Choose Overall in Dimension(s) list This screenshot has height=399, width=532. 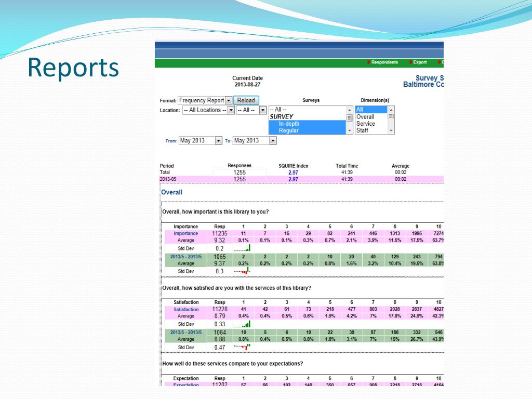[365, 117]
